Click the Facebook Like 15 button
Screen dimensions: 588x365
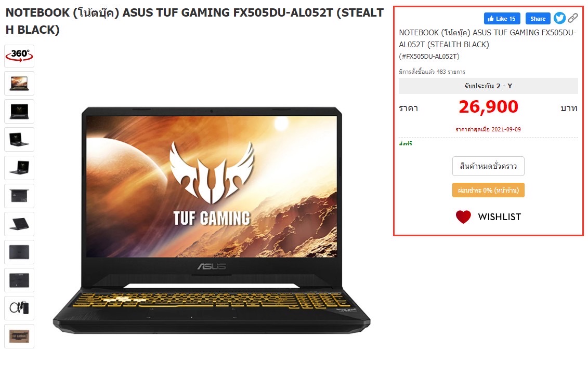click(502, 18)
